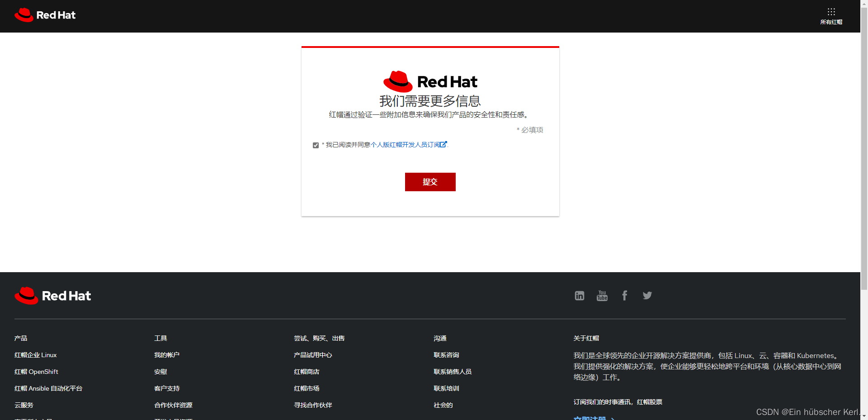The width and height of the screenshot is (868, 420).
Task: Click the page vertical scrollbar thumb
Action: [x=864, y=148]
